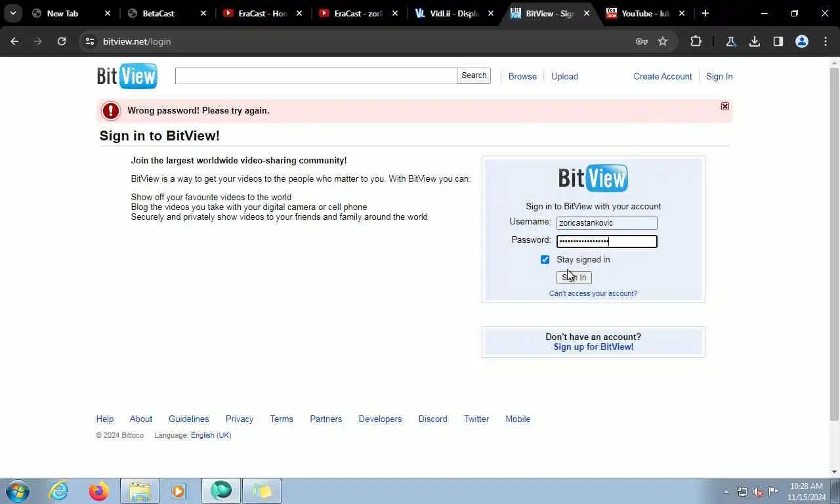Click the BitView logo in the sign-in box
Screen dimensions: 840x504
point(593,178)
